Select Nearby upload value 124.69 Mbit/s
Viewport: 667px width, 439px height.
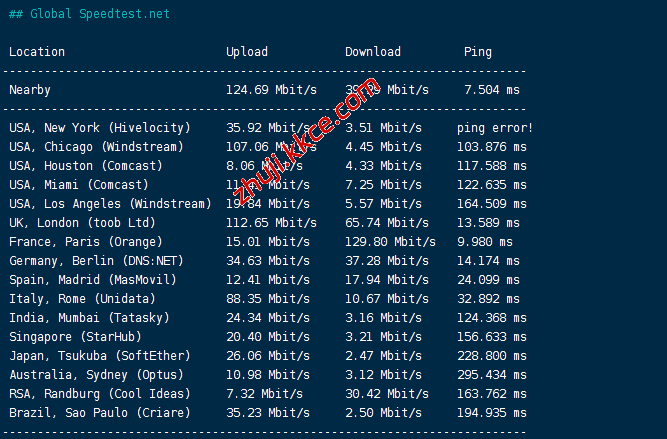pyautogui.click(x=271, y=90)
